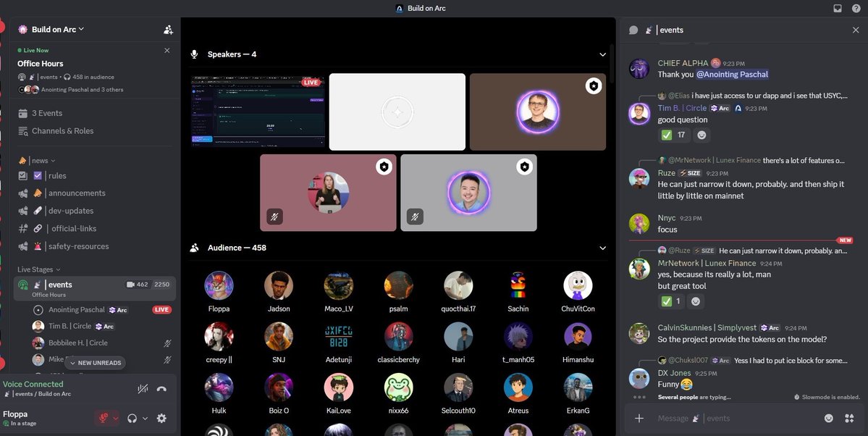Select the speaker tile with brown background
Screen dimensions: 868x436
point(538,112)
